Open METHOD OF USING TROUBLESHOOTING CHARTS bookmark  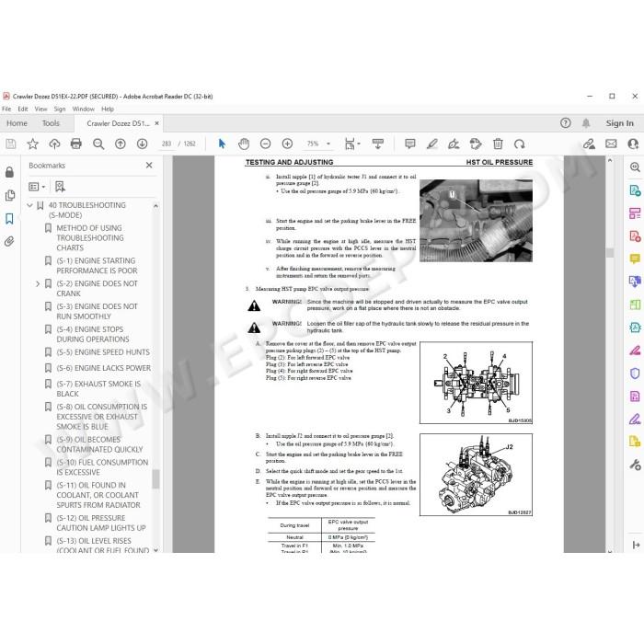(x=90, y=237)
